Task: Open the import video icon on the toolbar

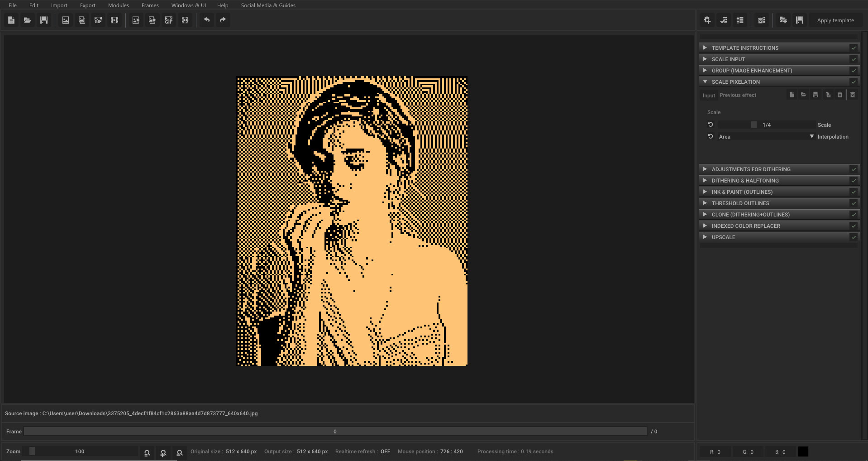Action: (x=114, y=20)
